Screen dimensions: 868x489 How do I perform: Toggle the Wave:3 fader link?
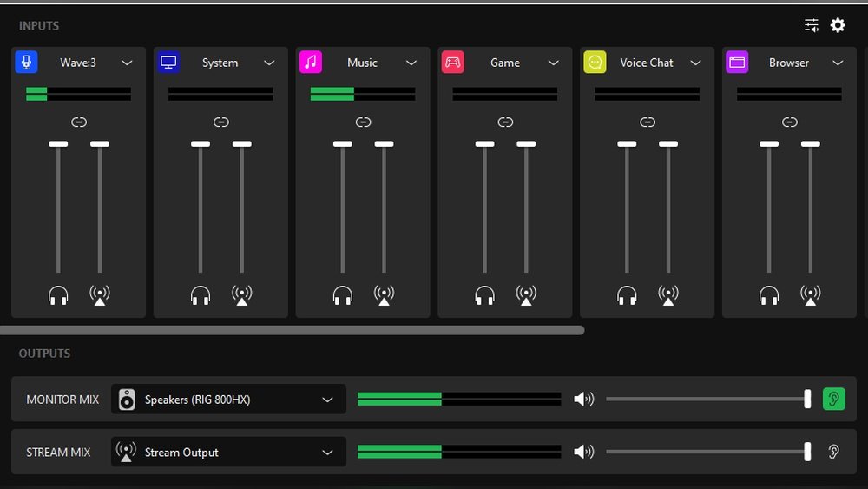pyautogui.click(x=79, y=122)
